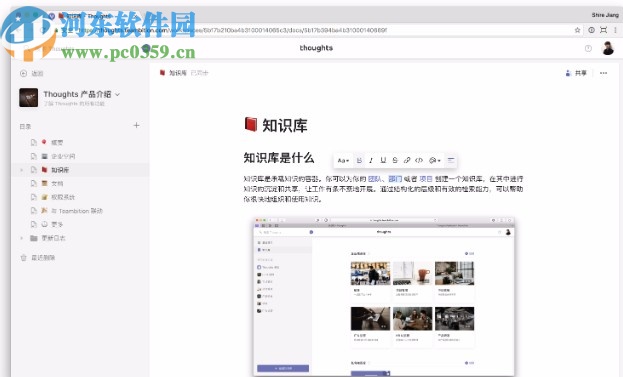Apply italic from the floating format toolbar
The width and height of the screenshot is (623, 377).
click(x=371, y=160)
